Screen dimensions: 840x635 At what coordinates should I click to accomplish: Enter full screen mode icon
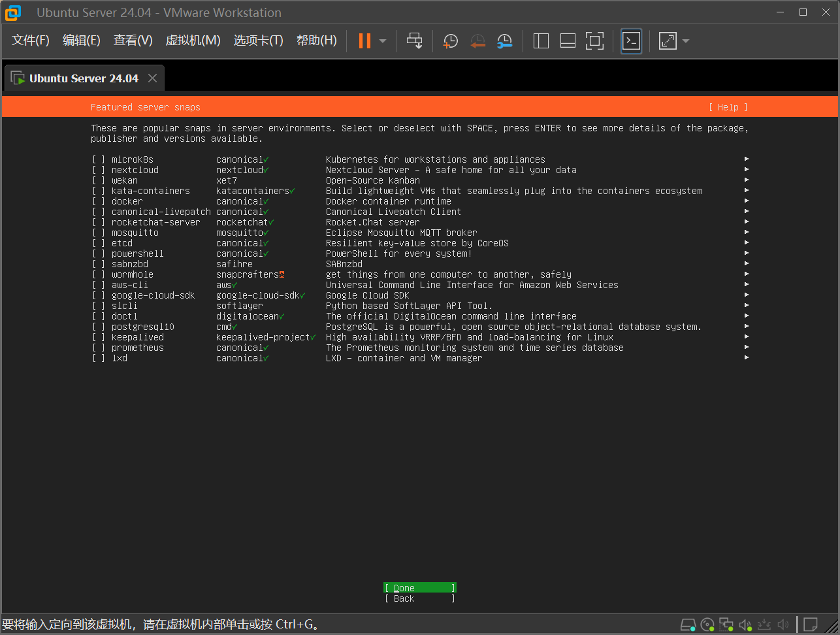[594, 41]
